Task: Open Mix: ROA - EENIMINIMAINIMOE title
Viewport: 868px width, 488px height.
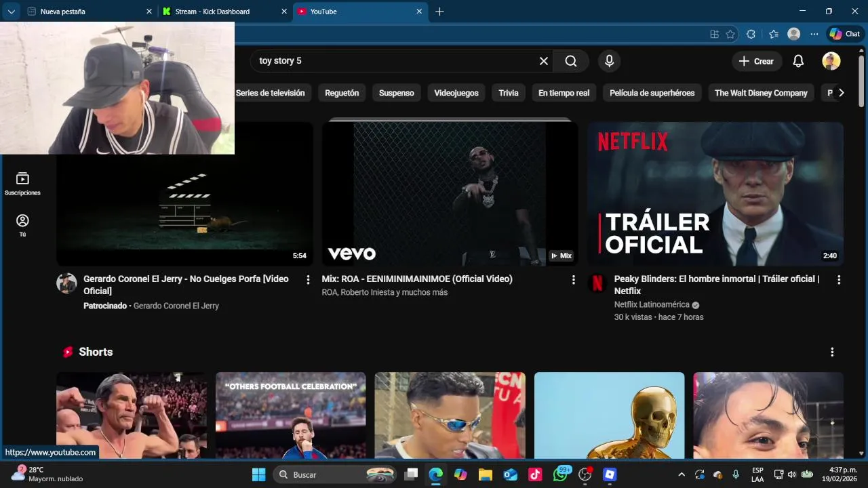Action: pos(417,279)
